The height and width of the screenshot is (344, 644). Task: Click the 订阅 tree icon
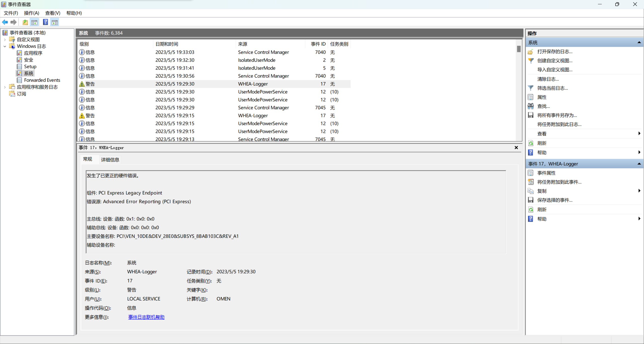point(12,94)
